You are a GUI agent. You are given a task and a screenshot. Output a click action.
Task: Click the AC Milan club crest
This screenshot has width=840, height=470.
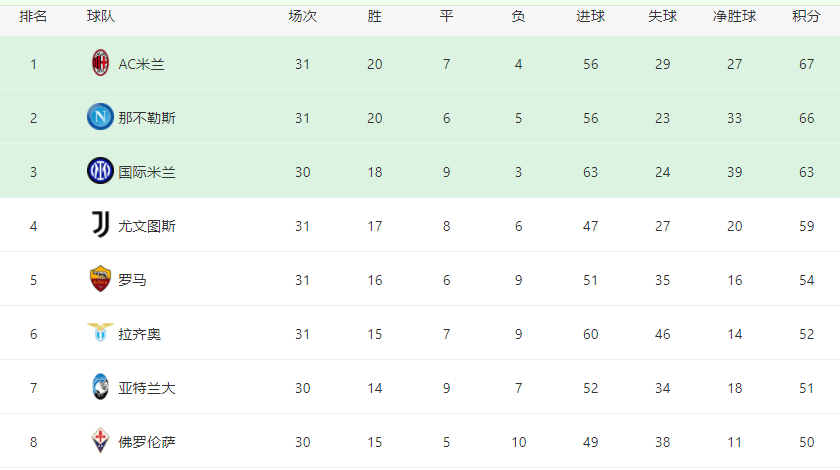[100, 63]
